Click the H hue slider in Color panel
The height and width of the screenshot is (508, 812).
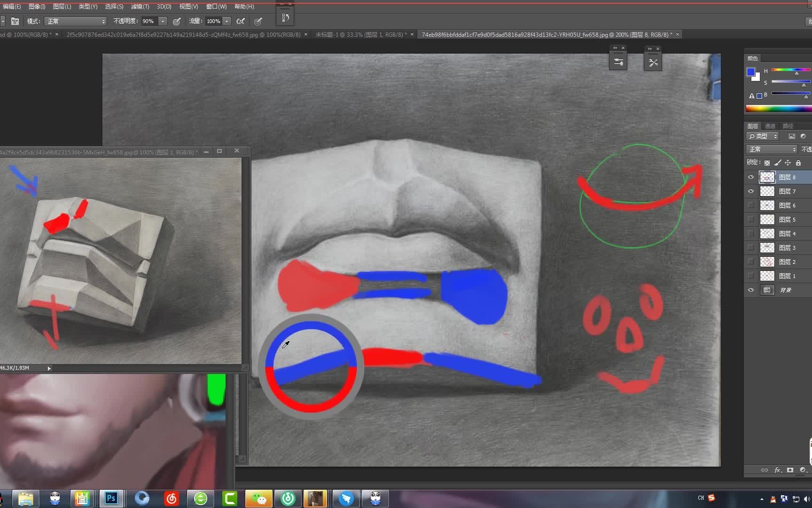coord(791,70)
